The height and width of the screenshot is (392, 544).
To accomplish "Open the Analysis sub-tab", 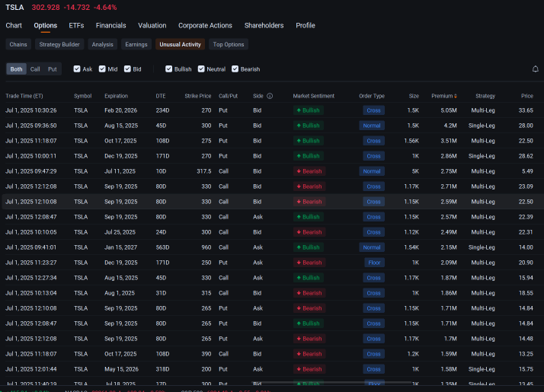I will pos(102,44).
